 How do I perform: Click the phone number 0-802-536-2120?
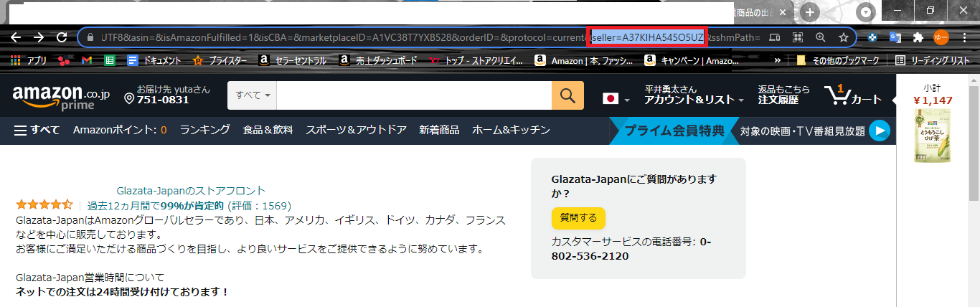pos(631,248)
